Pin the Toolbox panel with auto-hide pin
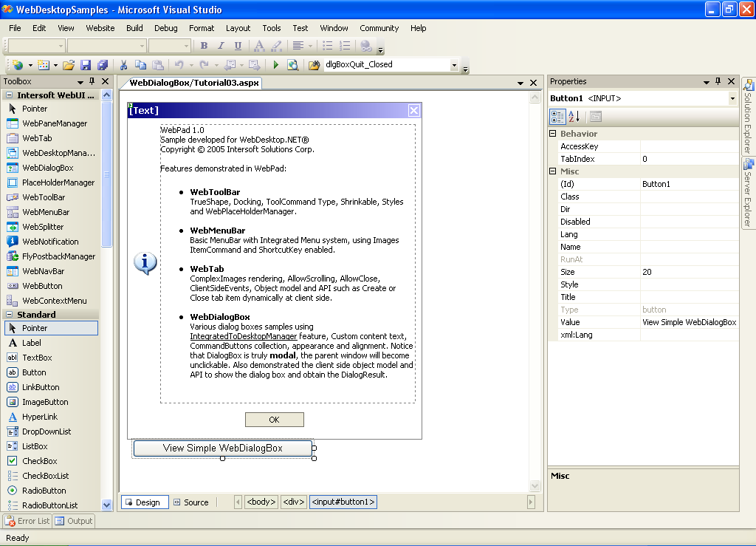The width and height of the screenshot is (756, 546). [x=92, y=81]
